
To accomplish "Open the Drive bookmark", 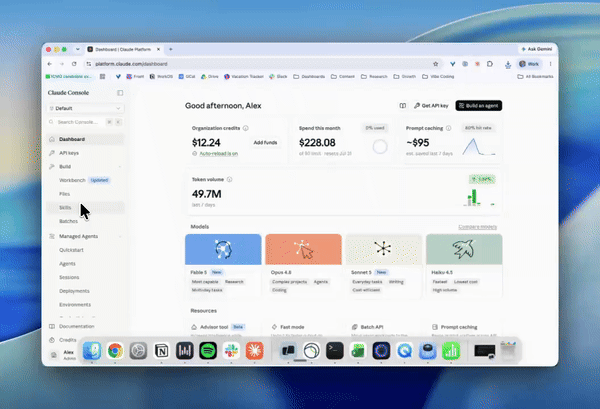I will [209, 77].
